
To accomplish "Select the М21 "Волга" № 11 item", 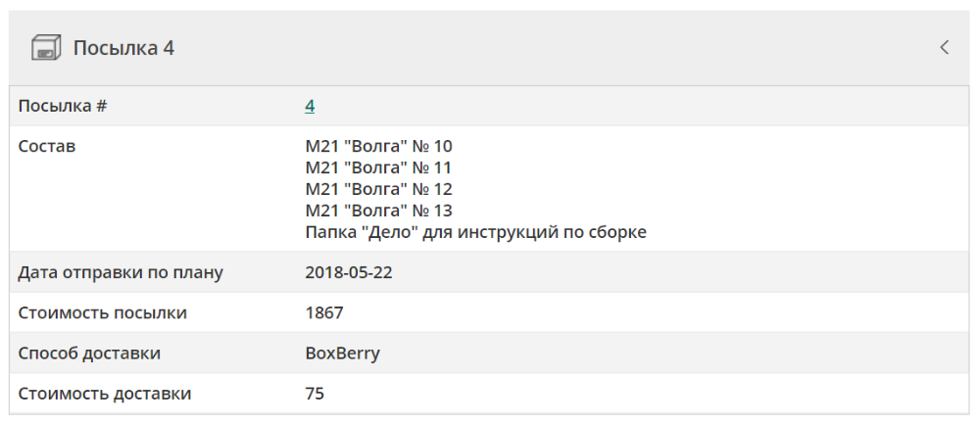I will (378, 168).
